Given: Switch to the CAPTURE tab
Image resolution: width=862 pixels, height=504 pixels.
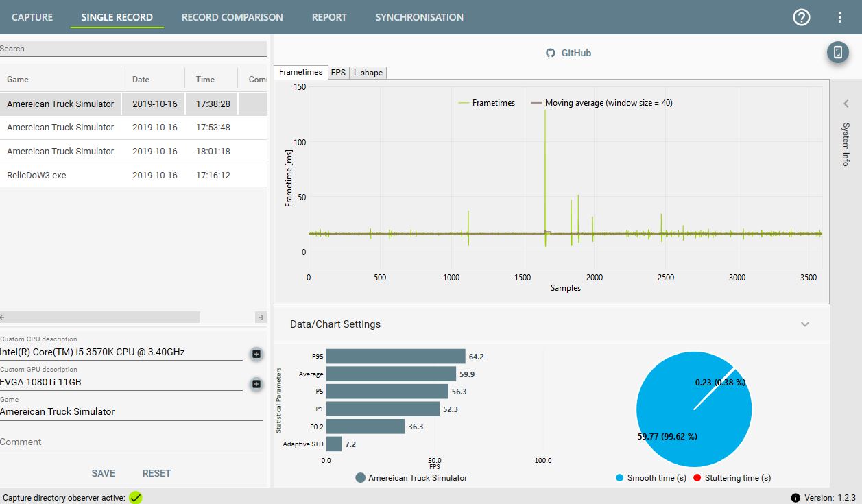Looking at the screenshot, I should (x=32, y=17).
